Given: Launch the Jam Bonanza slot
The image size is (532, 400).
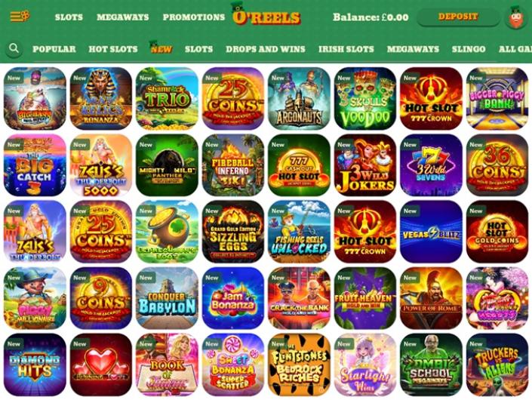Looking at the screenshot, I should (x=233, y=298).
